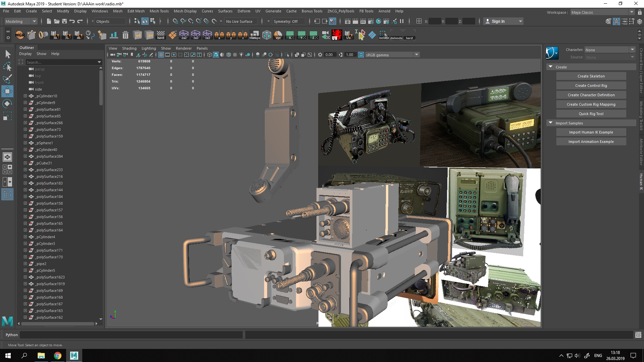Open the sRGB gamma view transform dropdown

coord(416,55)
